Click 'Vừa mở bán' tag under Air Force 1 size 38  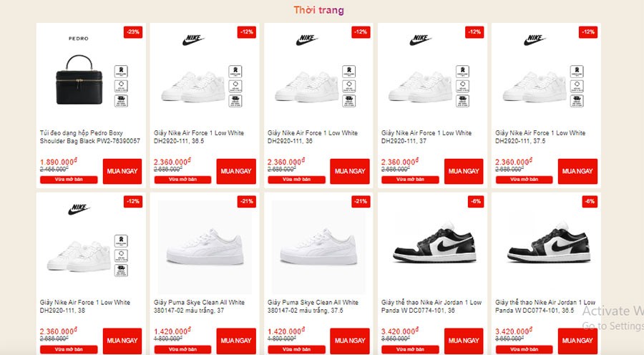click(x=69, y=349)
